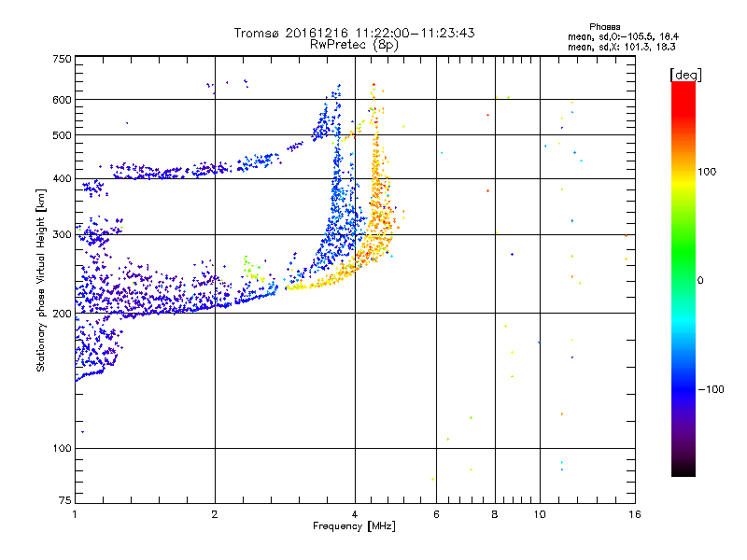This screenshot has height=560, width=747.
Task: Click the "[deg]" unit label
Action: coord(685,75)
